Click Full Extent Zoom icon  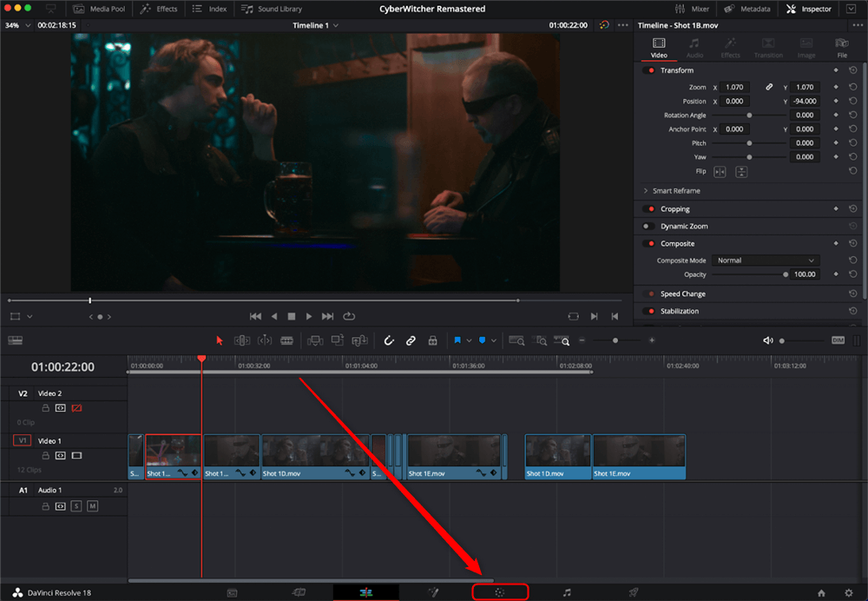pos(516,340)
